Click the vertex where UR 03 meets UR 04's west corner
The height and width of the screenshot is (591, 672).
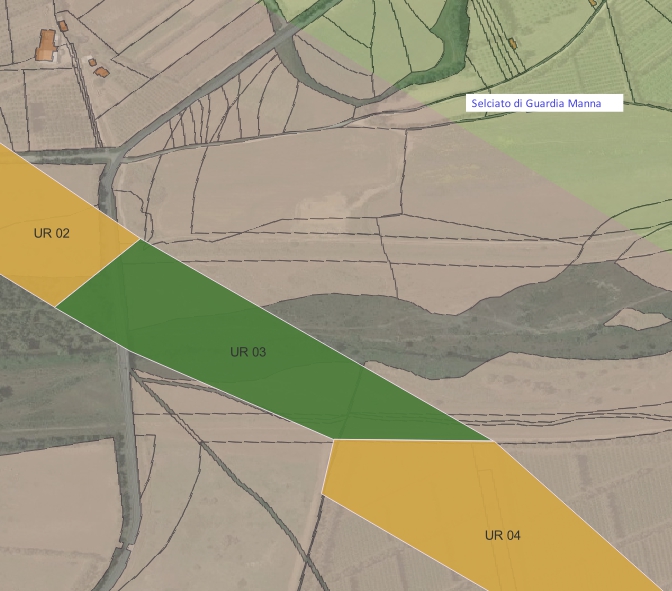[333, 439]
